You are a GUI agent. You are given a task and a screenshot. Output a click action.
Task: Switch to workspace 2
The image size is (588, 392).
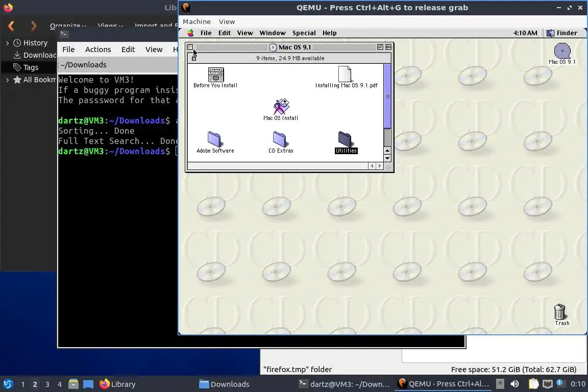[x=35, y=384]
